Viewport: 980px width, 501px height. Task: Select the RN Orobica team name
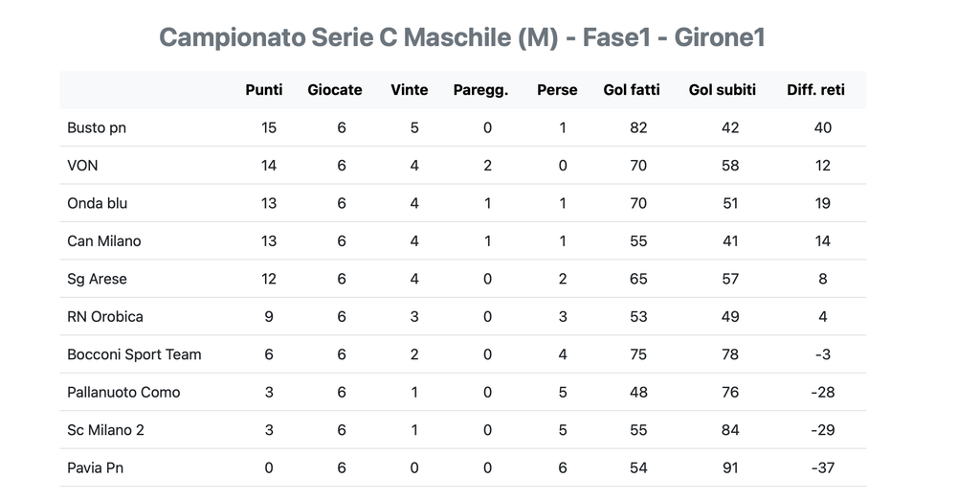click(105, 316)
